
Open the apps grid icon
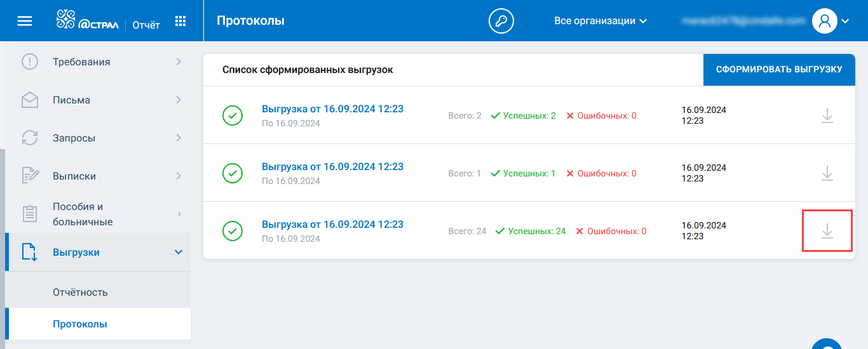click(x=180, y=21)
